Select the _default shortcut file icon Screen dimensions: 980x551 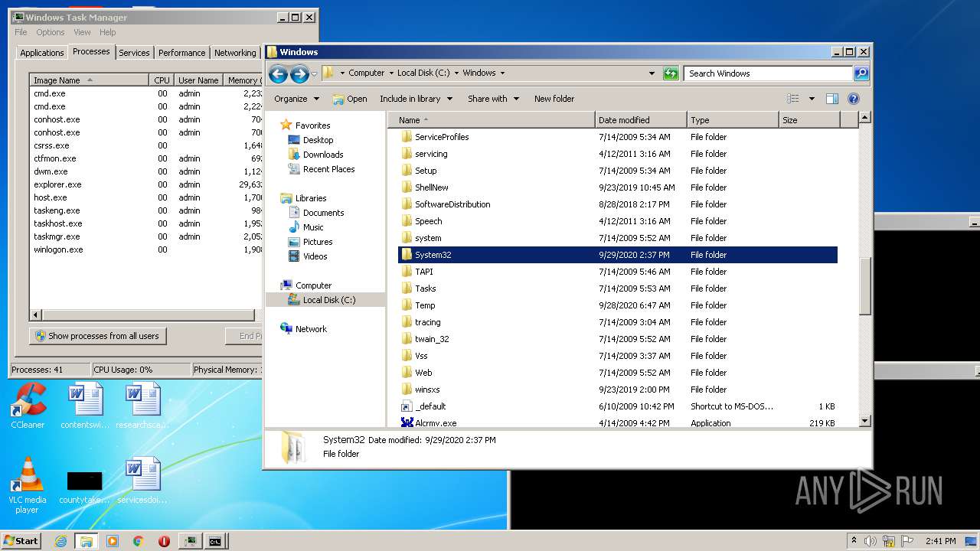[x=407, y=406]
